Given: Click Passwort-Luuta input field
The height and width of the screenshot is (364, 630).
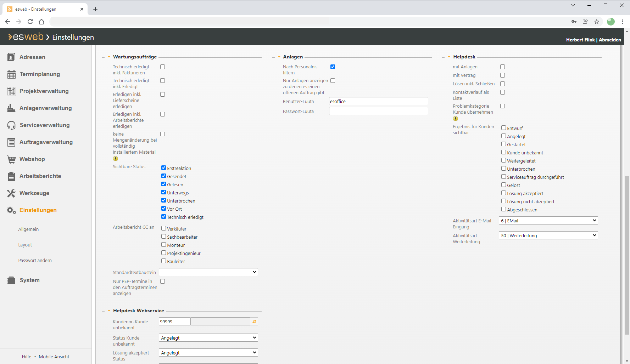Looking at the screenshot, I should [378, 111].
